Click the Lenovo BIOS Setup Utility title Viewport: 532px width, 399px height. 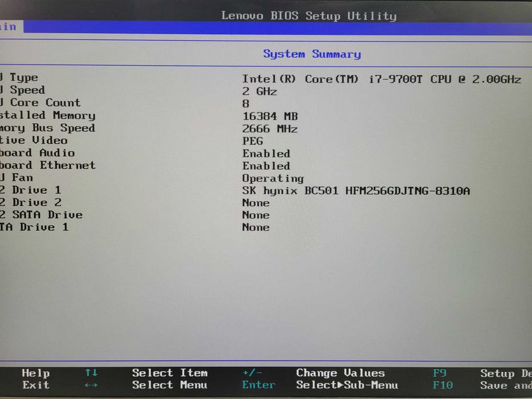(308, 15)
